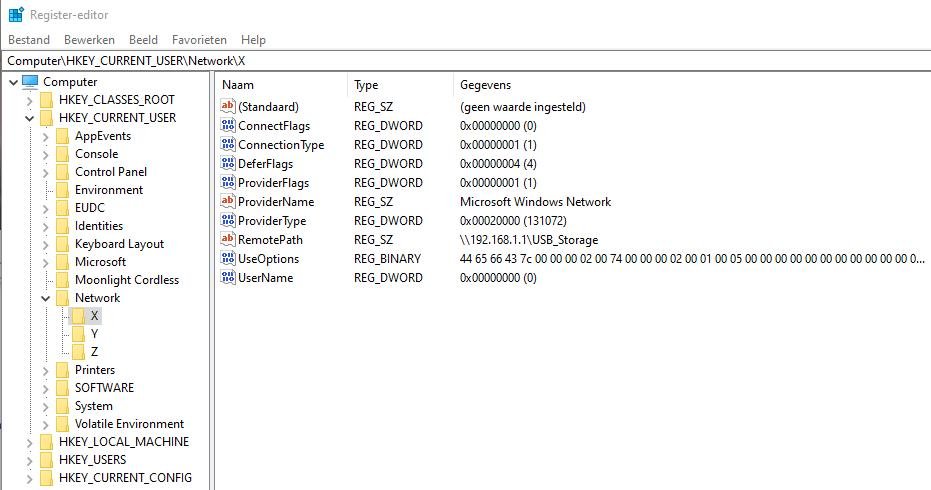Open the Bestand menu
Viewport: 931px width, 490px height.
(29, 40)
